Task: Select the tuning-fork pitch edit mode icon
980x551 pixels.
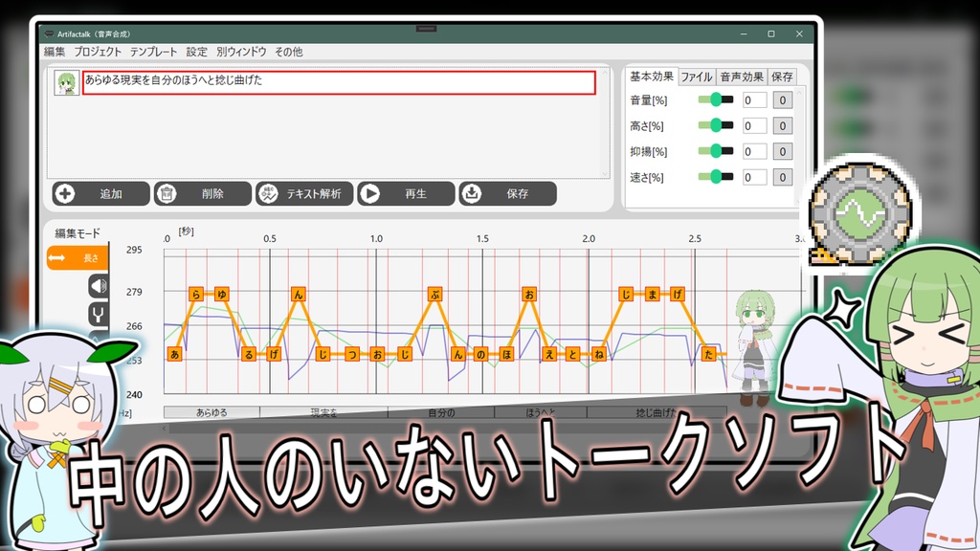Action: point(99,314)
